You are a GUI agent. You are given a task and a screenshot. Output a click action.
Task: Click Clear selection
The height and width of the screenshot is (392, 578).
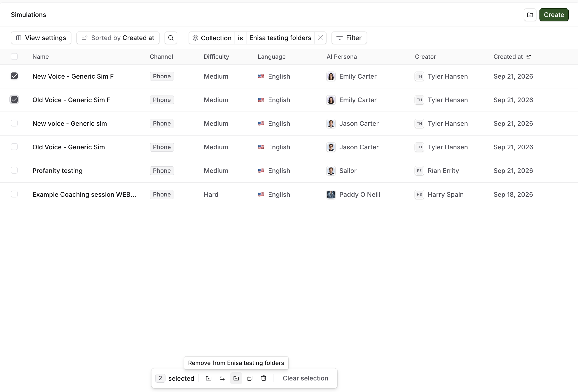coord(305,378)
